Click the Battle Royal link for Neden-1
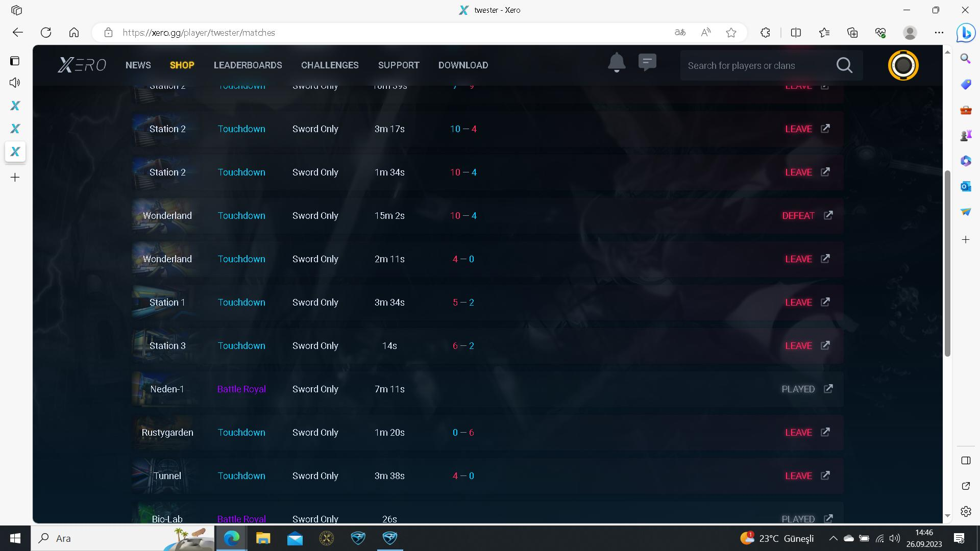The width and height of the screenshot is (980, 551). [x=241, y=389]
